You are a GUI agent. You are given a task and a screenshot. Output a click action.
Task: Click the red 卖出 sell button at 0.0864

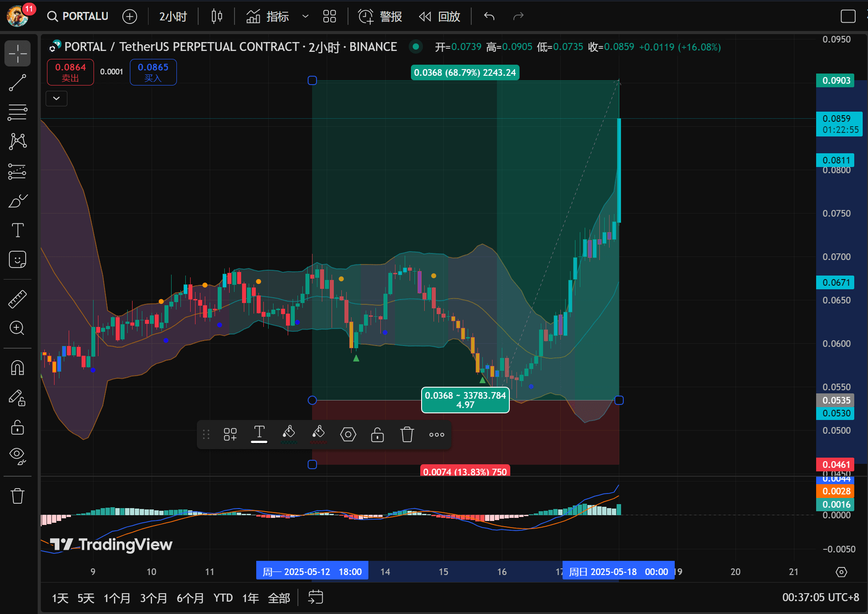[70, 72]
